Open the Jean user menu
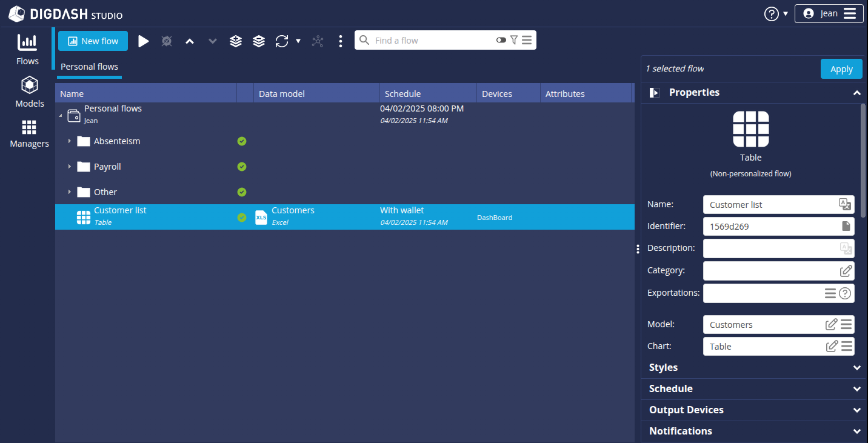Screen dimensions: 868x443 tap(829, 13)
